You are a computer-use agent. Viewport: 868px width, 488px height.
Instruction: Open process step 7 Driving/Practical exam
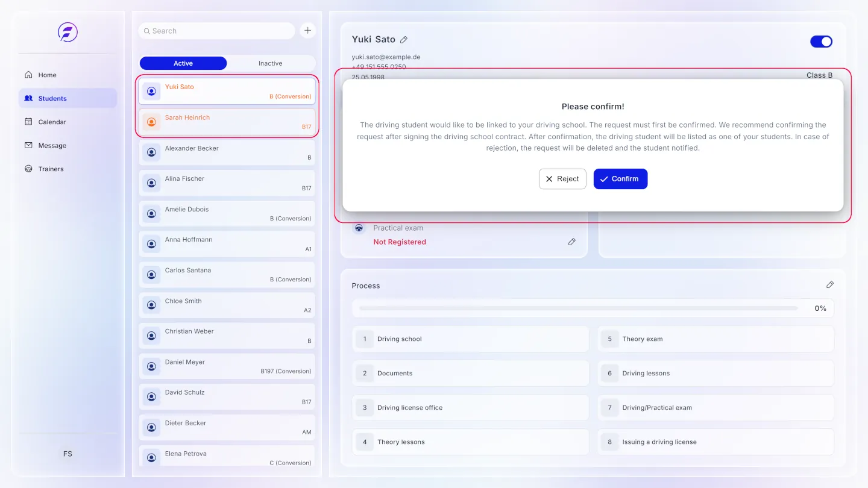coord(715,408)
